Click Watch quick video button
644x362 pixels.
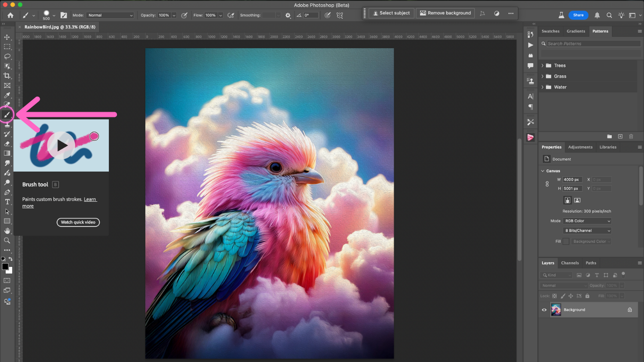click(x=78, y=222)
